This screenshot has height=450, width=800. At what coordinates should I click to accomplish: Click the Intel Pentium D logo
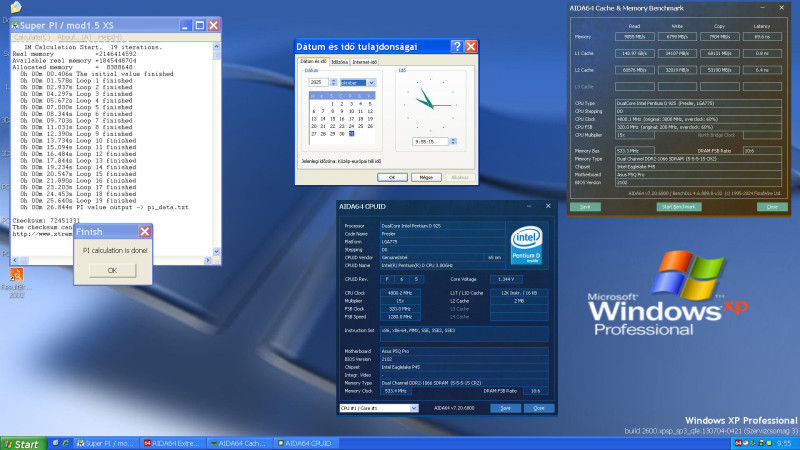(x=527, y=245)
